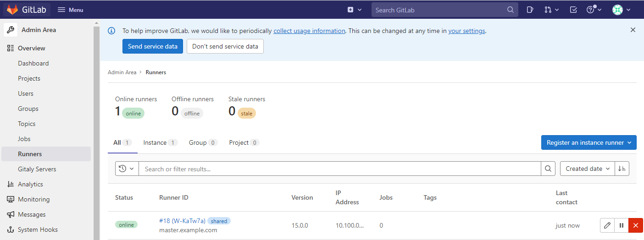Toggle the sort direction button

pyautogui.click(x=622, y=169)
